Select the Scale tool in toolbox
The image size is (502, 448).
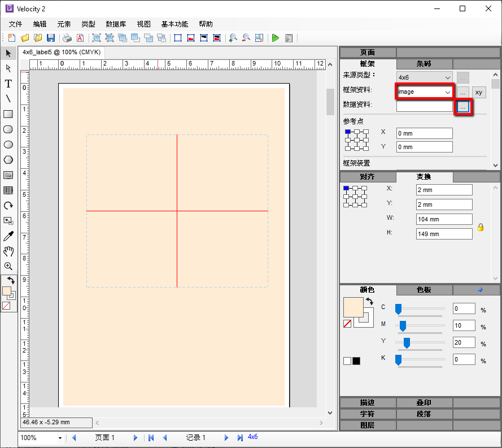tap(8, 221)
